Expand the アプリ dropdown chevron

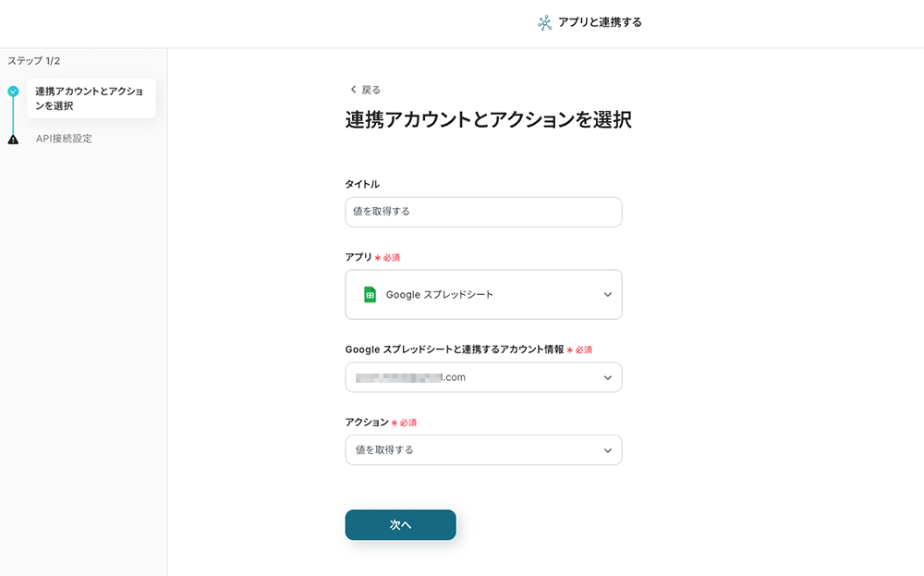[x=607, y=295]
